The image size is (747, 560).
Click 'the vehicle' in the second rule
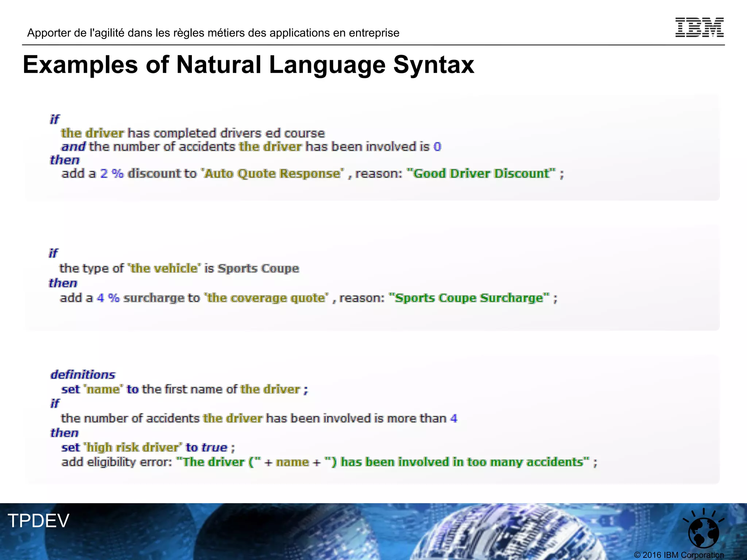click(164, 268)
